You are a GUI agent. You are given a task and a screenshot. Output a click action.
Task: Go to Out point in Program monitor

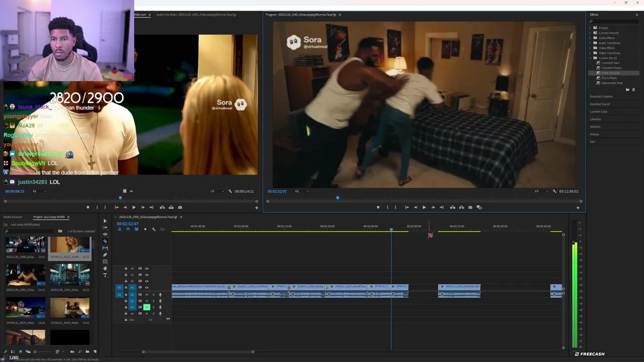tap(441, 207)
